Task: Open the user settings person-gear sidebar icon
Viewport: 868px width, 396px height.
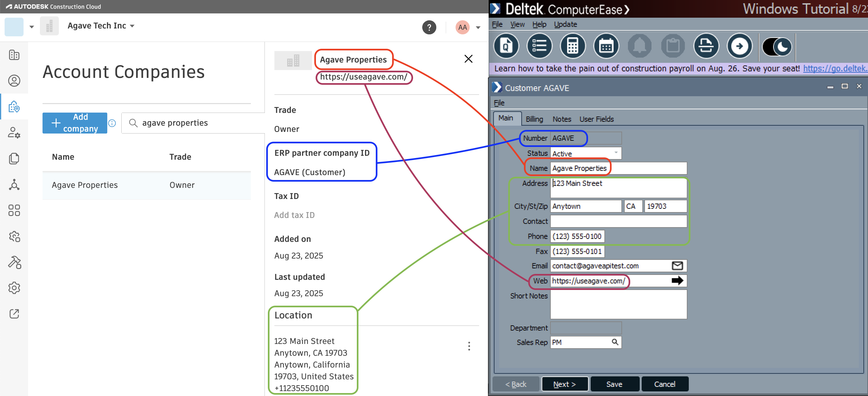Action: click(14, 133)
